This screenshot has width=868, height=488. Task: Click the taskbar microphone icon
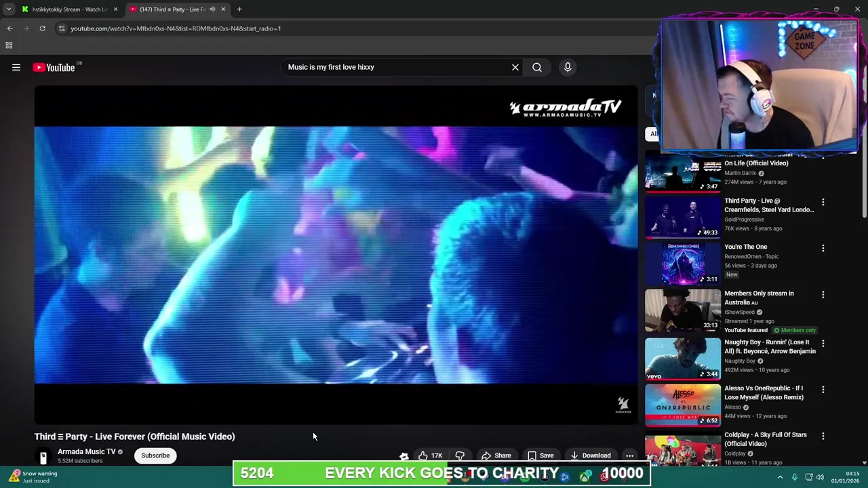click(795, 477)
